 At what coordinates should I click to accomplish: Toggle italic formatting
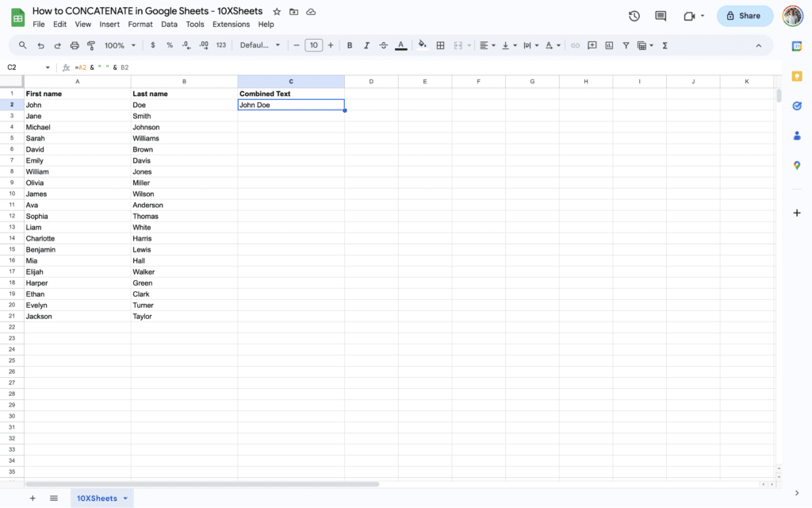366,45
